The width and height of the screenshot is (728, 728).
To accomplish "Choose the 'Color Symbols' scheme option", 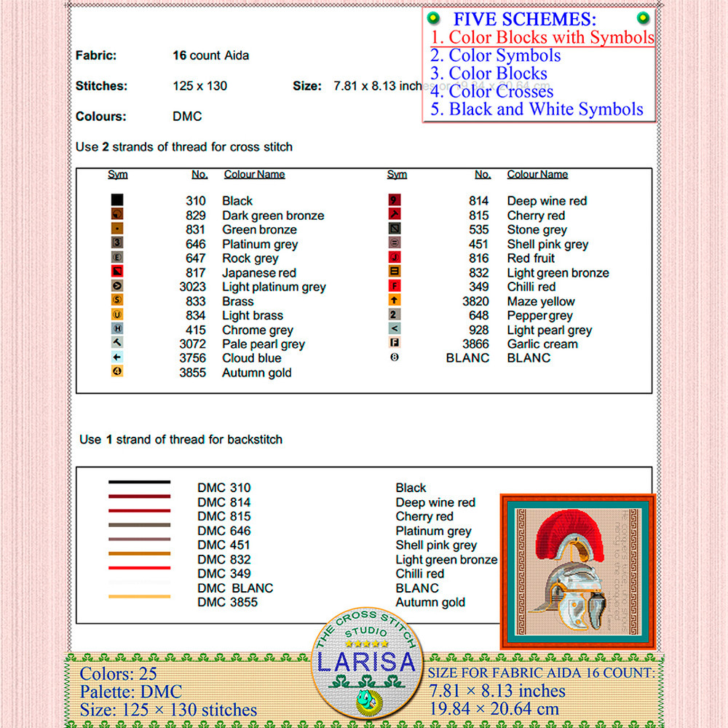I will (x=495, y=55).
